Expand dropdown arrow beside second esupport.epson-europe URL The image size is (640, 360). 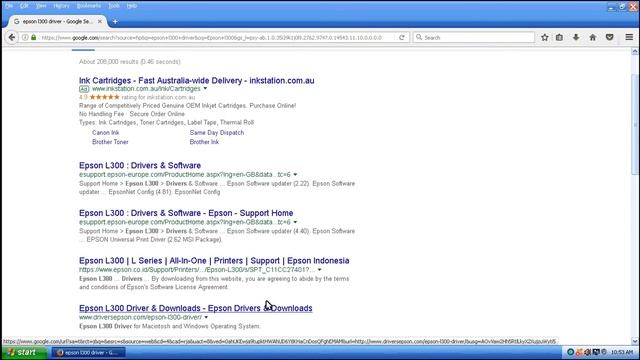pyautogui.click(x=295, y=222)
